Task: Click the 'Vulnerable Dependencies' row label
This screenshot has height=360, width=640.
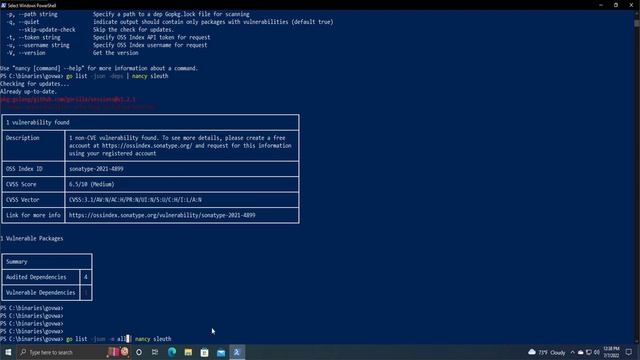Action: pos(40,293)
